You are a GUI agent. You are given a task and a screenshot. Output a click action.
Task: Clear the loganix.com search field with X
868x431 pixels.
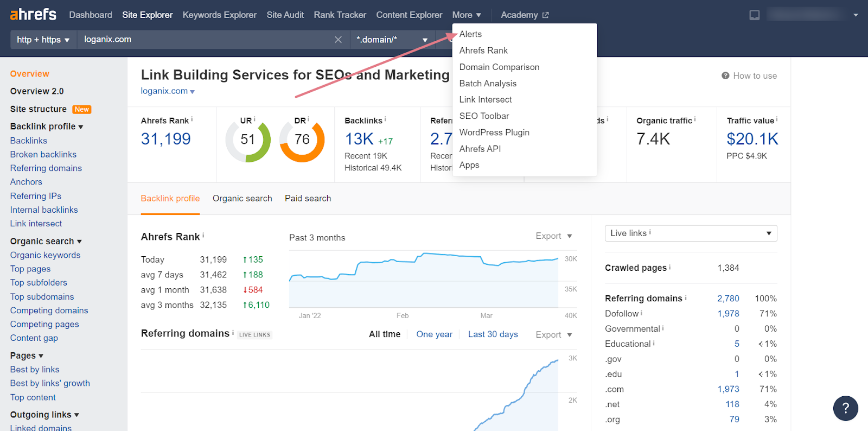(x=338, y=40)
